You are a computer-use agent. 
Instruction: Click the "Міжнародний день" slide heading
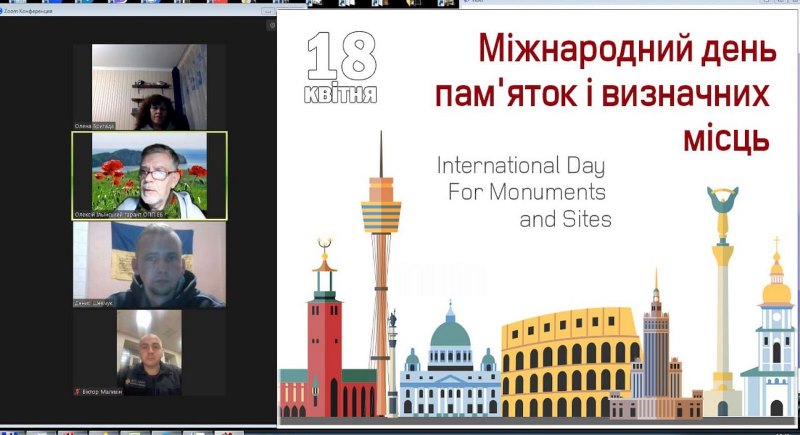pos(627,49)
